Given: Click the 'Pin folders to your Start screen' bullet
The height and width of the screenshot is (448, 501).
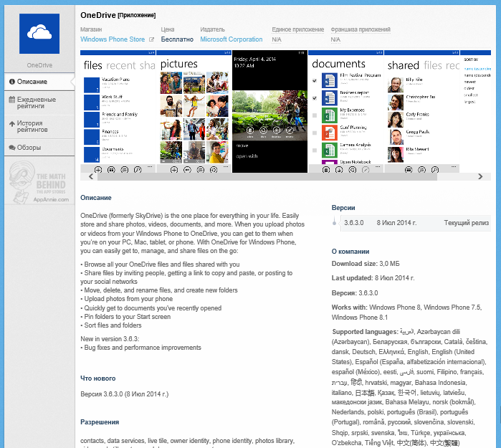Looking at the screenshot, I should 125,317.
